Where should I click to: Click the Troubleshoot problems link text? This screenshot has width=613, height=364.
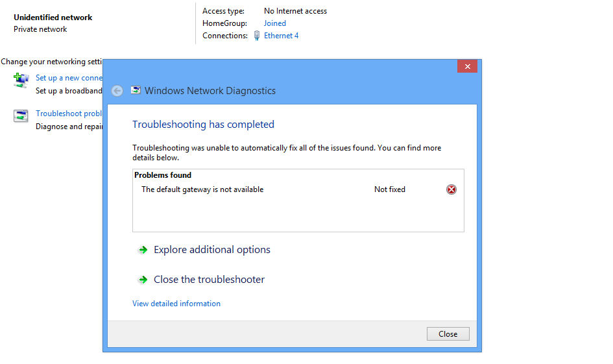pyautogui.click(x=69, y=114)
